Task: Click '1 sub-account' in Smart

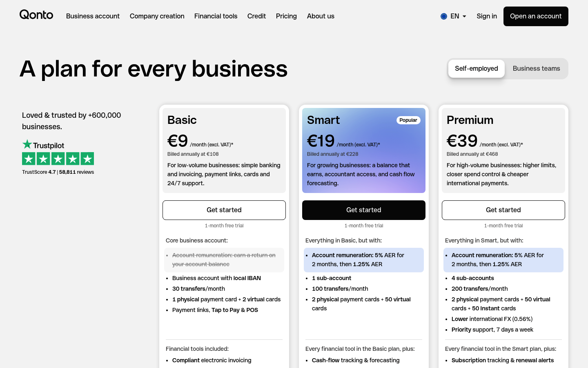Action: (x=332, y=278)
